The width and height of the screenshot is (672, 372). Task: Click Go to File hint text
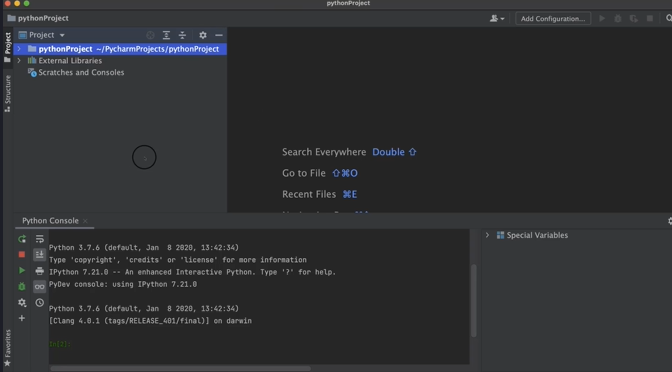click(304, 173)
